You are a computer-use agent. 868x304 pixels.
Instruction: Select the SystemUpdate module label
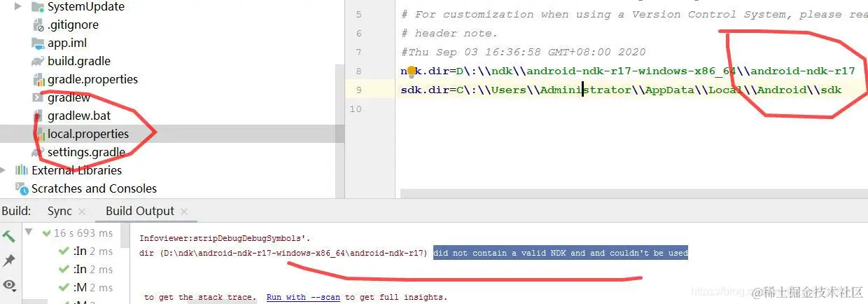point(86,7)
